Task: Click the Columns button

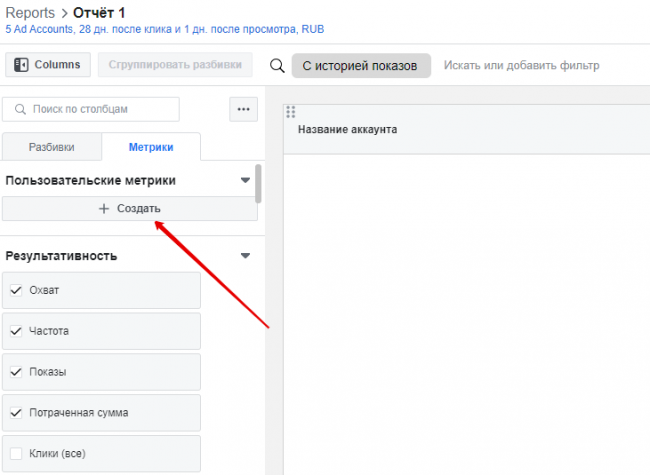Action: (x=48, y=65)
